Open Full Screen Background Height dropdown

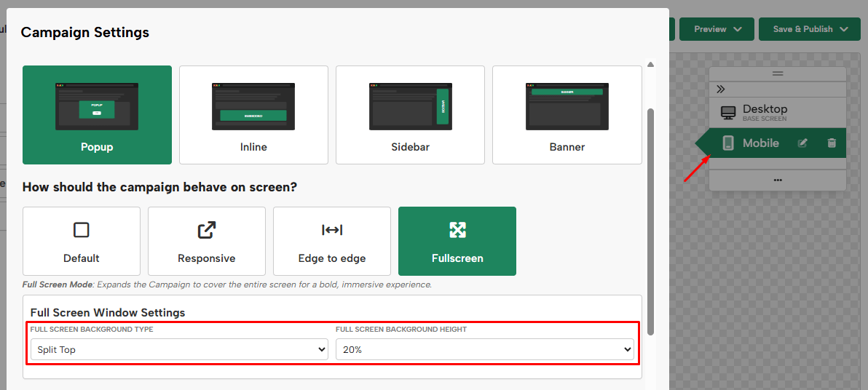tap(484, 349)
